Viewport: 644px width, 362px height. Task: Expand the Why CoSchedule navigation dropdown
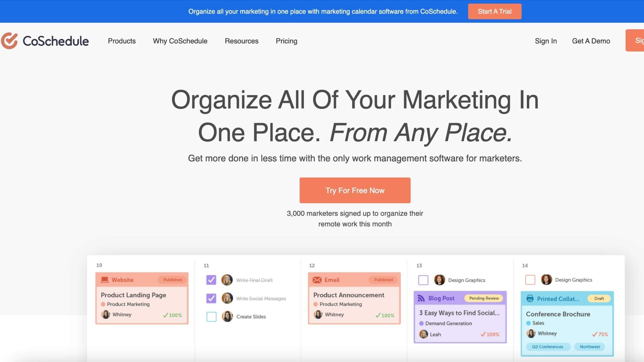coord(180,41)
